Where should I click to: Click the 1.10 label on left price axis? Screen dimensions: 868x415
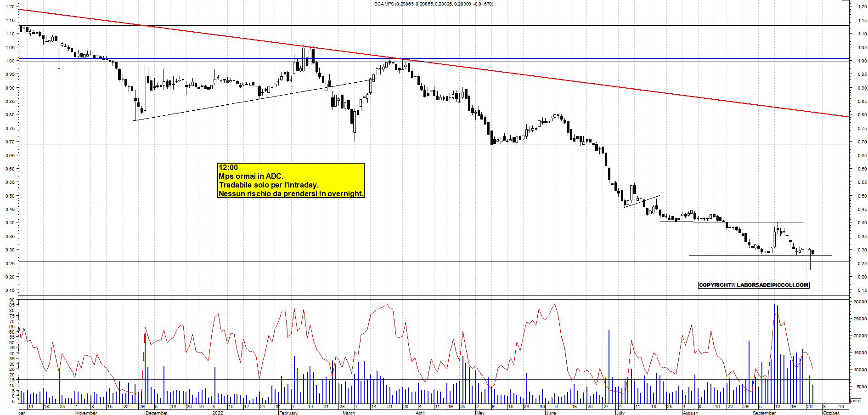coord(10,34)
